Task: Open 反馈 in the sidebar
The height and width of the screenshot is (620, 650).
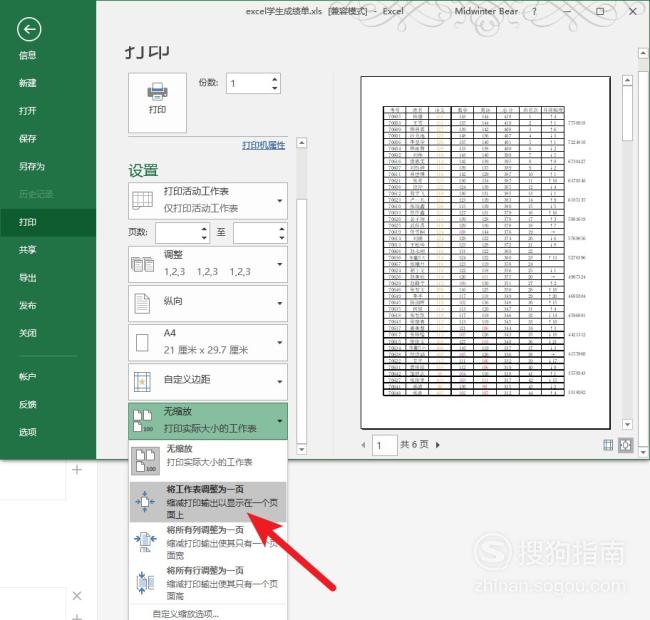Action: click(27, 404)
